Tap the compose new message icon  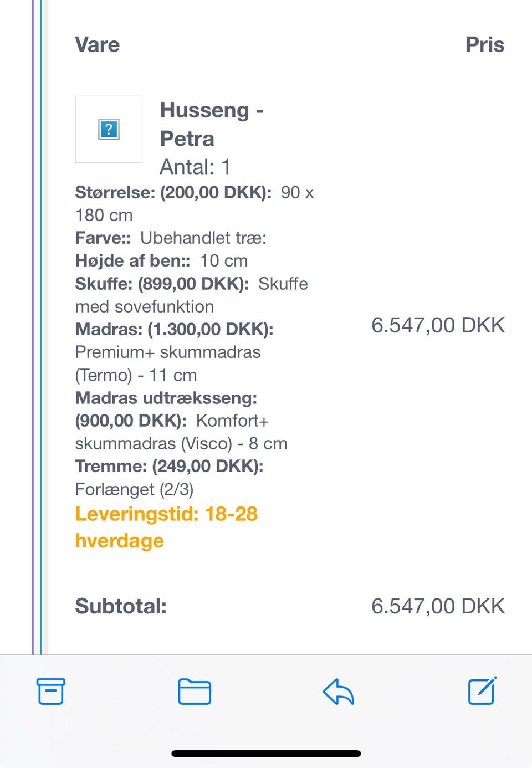[482, 690]
